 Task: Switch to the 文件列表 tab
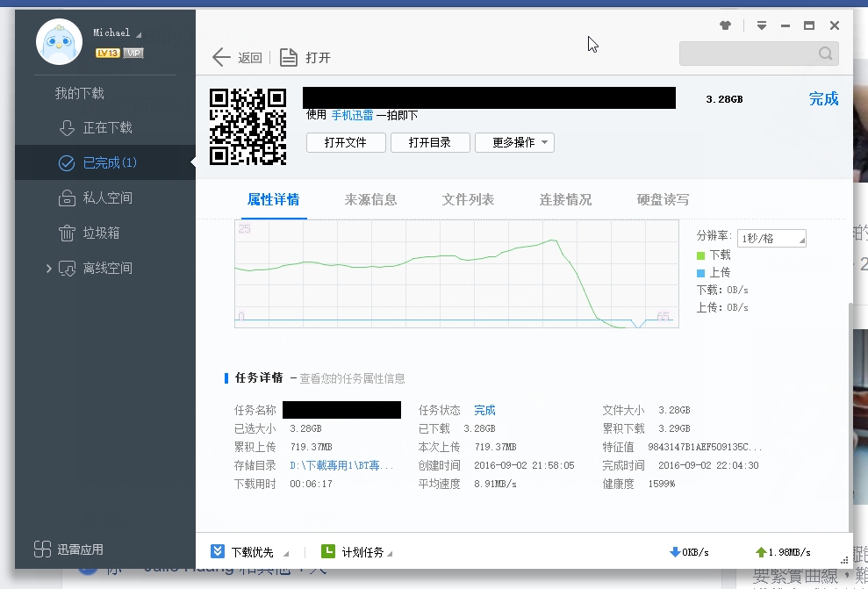click(x=468, y=200)
